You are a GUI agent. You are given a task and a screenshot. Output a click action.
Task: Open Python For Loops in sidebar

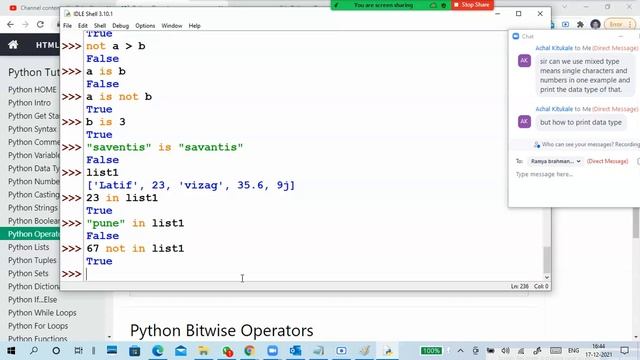point(38,326)
